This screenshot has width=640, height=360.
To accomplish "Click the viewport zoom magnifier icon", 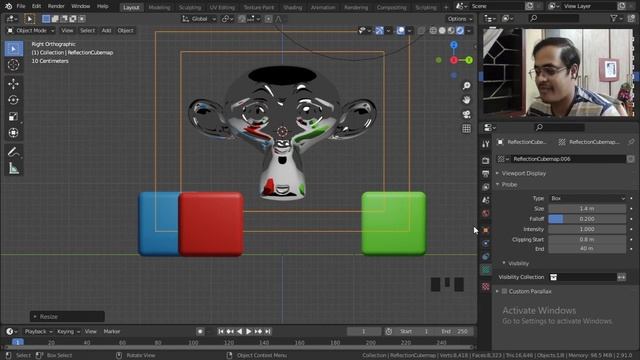I will pyautogui.click(x=467, y=86).
